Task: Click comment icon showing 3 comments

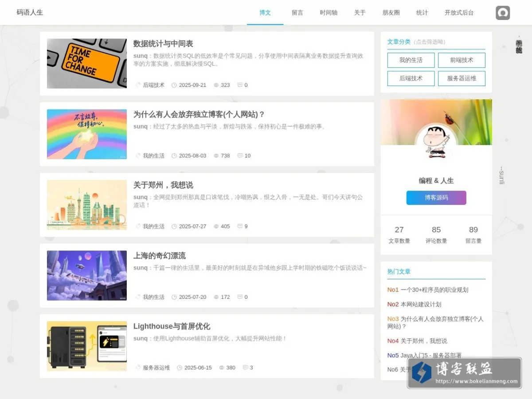Action: click(245, 368)
